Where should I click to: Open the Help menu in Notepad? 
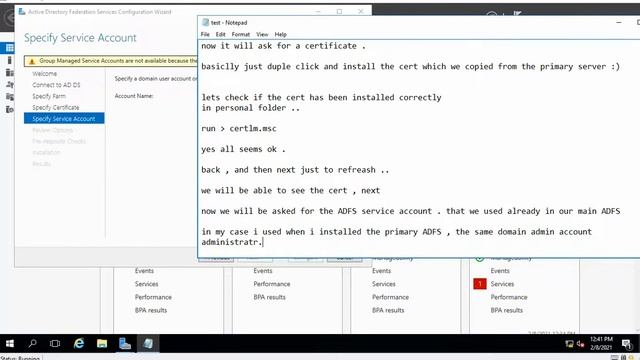pos(280,35)
